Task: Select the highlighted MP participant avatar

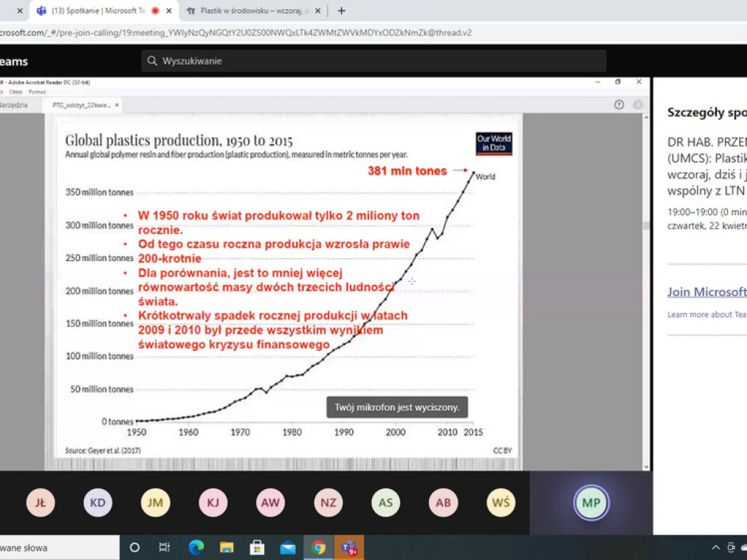Action: (591, 503)
